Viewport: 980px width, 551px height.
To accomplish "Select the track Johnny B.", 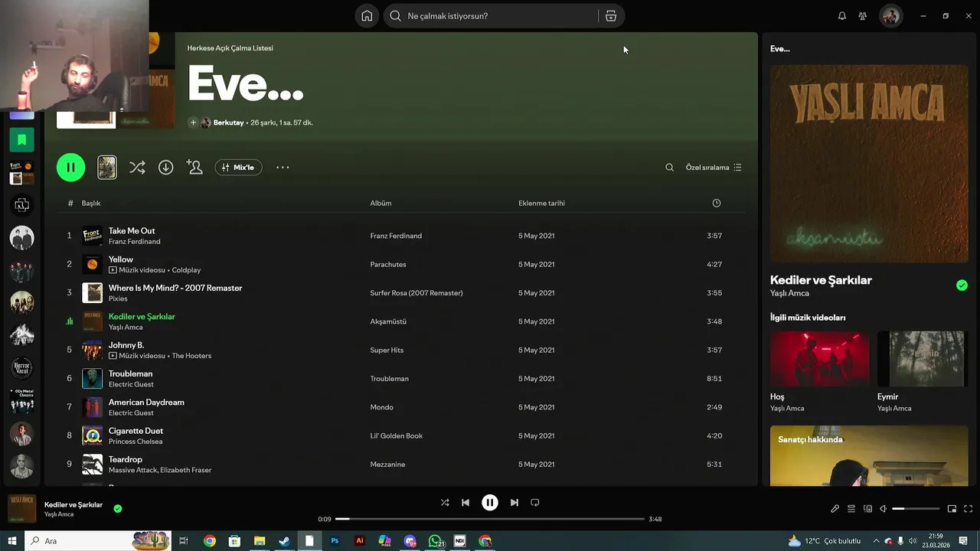I will point(126,345).
